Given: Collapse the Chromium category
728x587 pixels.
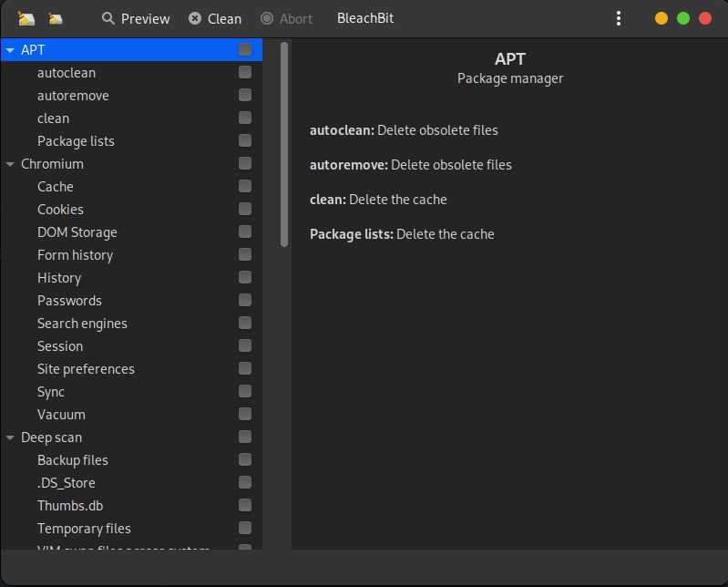Looking at the screenshot, I should point(10,164).
